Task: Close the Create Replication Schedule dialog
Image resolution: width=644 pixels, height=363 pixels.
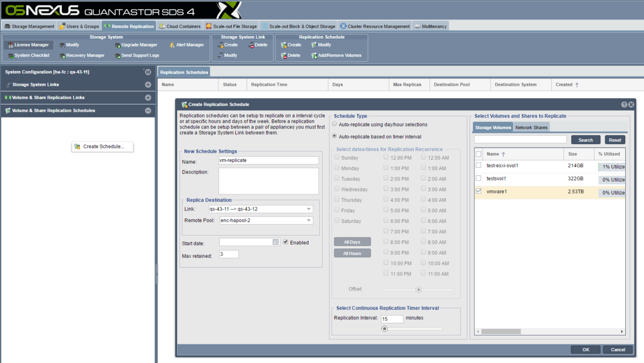Action: pyautogui.click(x=632, y=105)
